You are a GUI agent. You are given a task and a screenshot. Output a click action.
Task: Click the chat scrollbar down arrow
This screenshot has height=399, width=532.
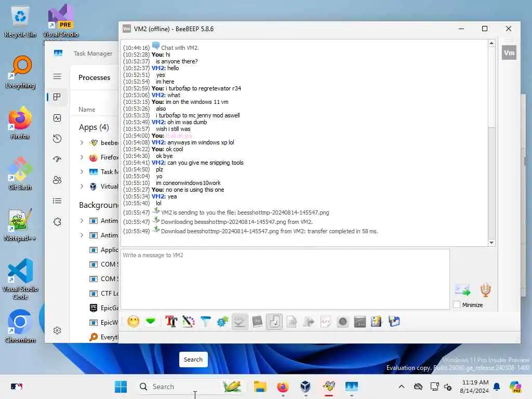click(491, 242)
